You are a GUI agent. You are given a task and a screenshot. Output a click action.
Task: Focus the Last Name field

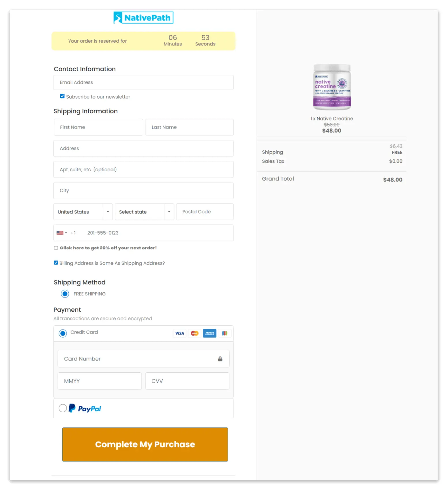pyautogui.click(x=190, y=127)
